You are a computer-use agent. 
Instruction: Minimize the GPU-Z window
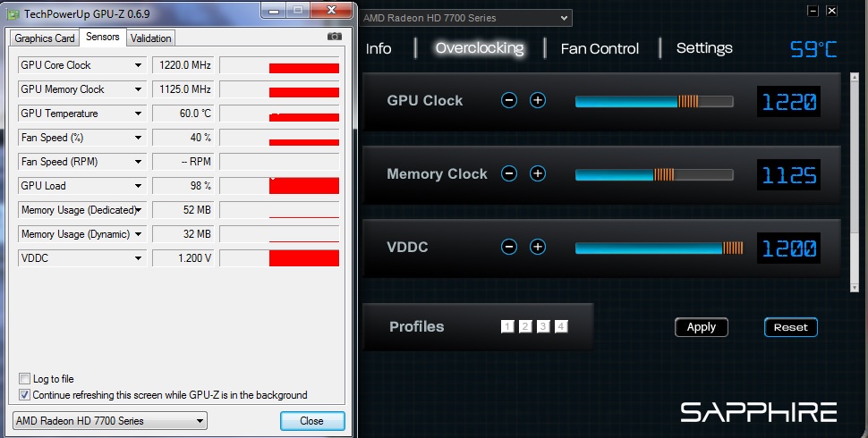tap(274, 10)
